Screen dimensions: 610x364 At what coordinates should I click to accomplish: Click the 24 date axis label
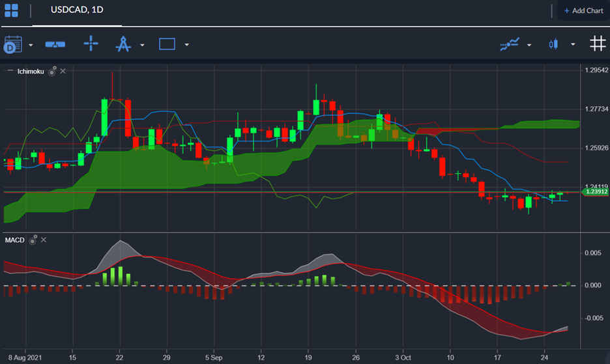click(x=544, y=357)
